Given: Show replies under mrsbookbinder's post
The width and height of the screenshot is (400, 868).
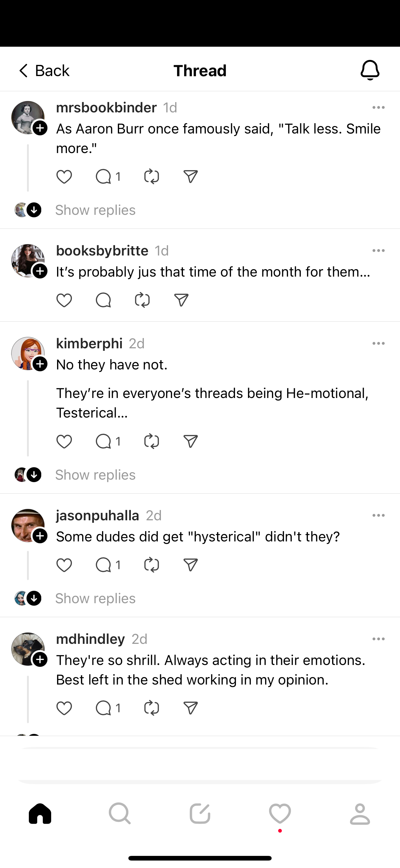Looking at the screenshot, I should (95, 210).
